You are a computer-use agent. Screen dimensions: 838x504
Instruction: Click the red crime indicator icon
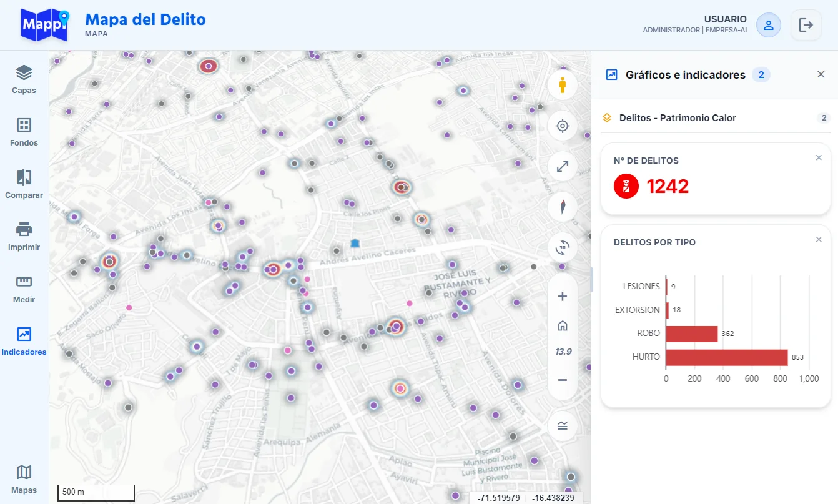click(x=626, y=186)
